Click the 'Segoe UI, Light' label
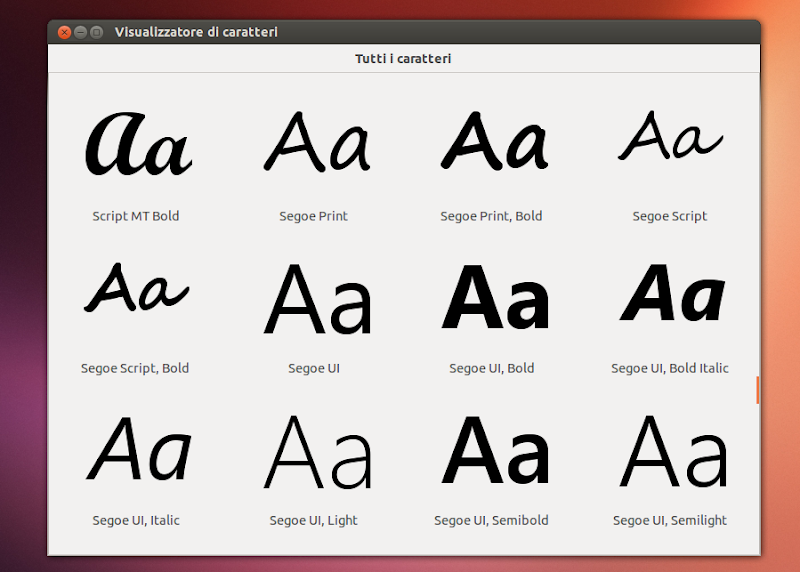800x572 pixels. pos(313,520)
